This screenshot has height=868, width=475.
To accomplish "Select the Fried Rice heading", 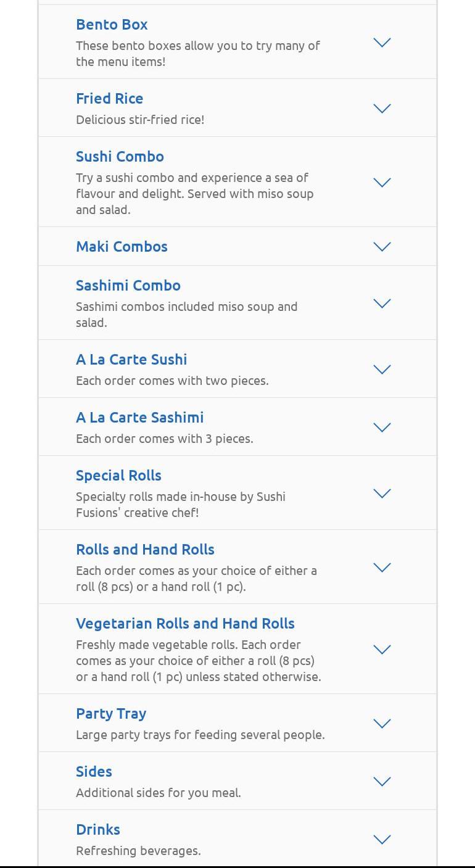I will click(109, 99).
